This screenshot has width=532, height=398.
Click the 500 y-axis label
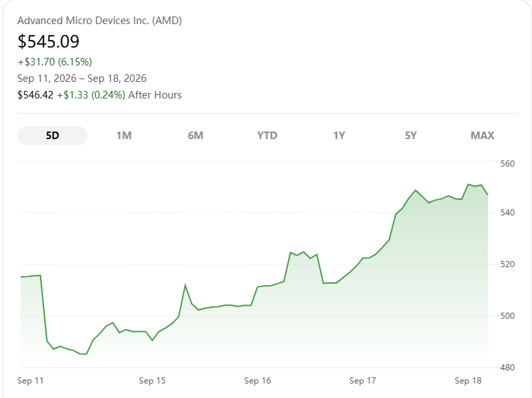pos(508,316)
